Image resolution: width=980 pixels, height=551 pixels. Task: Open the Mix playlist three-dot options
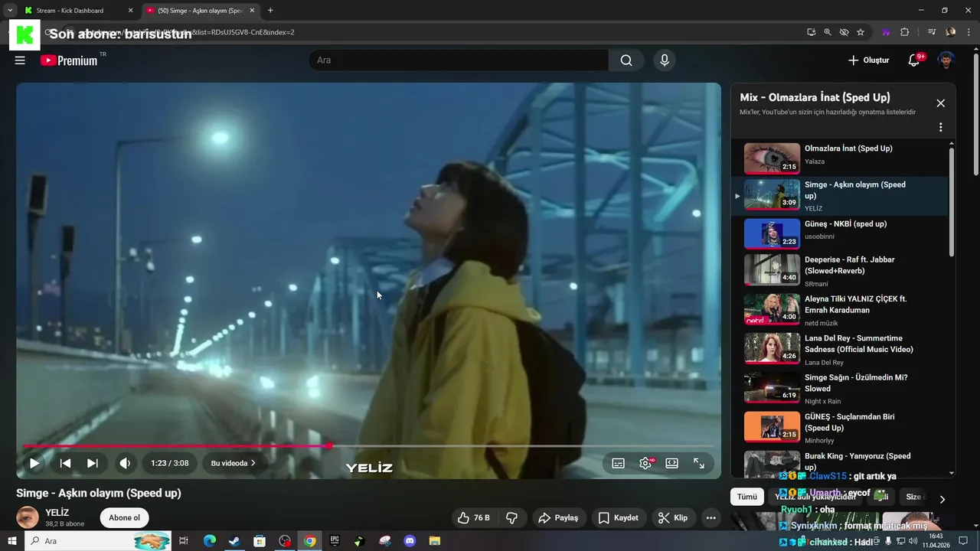tap(941, 127)
